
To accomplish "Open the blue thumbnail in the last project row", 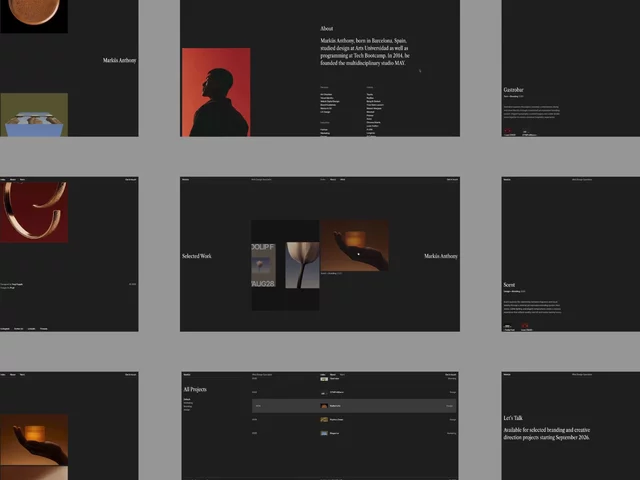I will (x=324, y=433).
